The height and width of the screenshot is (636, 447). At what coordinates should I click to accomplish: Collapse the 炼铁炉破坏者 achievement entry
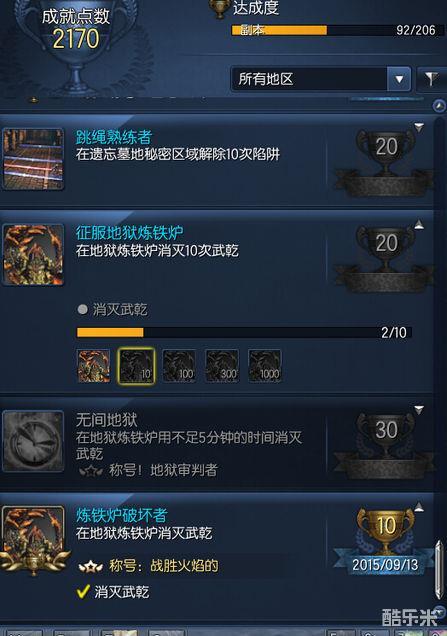coord(419,507)
